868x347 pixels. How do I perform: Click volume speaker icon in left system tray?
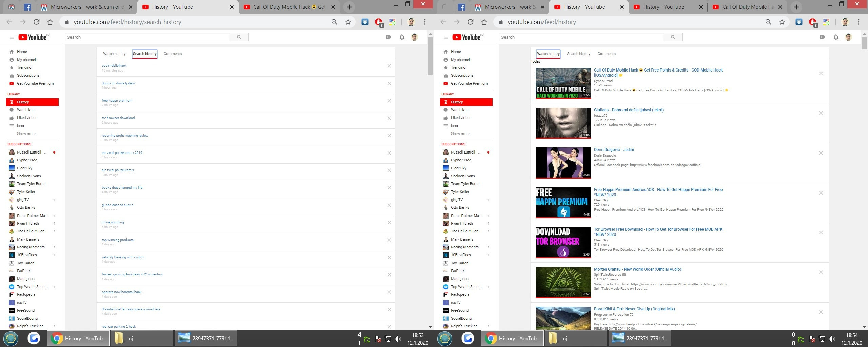(x=398, y=339)
